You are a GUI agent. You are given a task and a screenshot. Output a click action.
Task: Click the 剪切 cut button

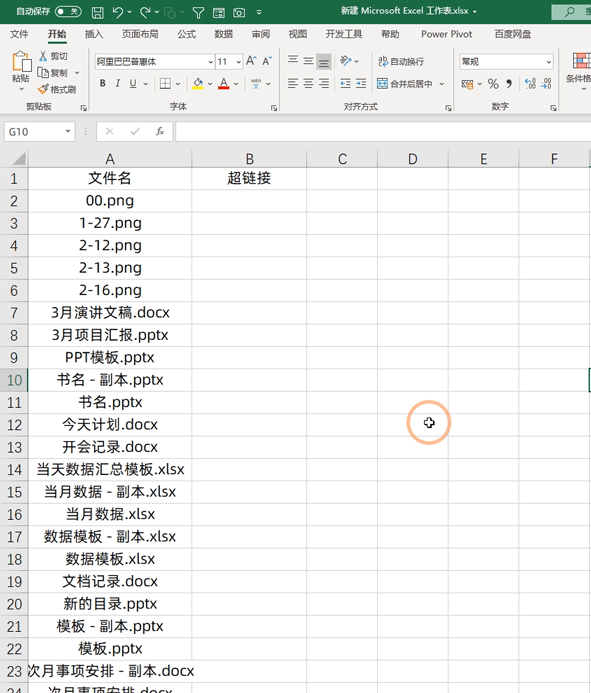click(53, 56)
